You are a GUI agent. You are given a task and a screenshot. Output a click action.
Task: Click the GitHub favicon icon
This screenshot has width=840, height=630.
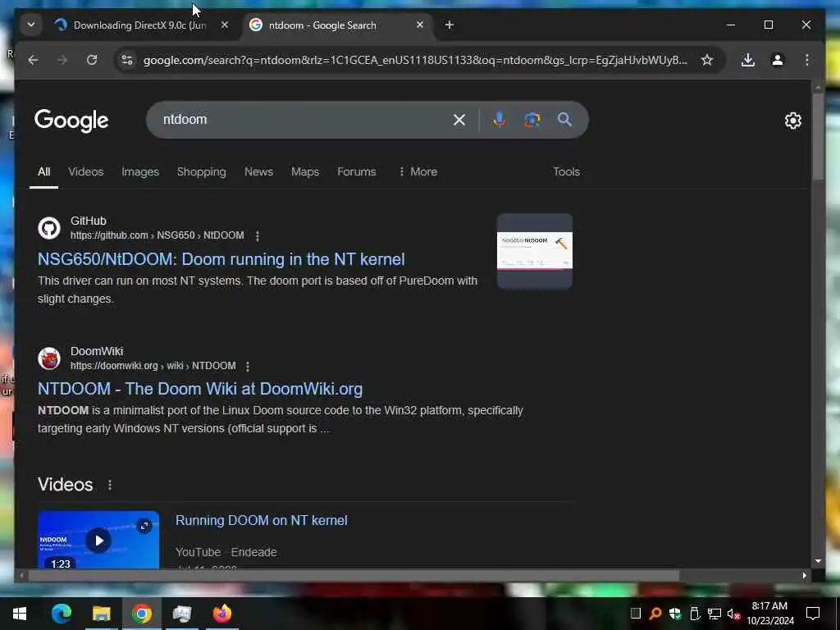click(x=49, y=228)
